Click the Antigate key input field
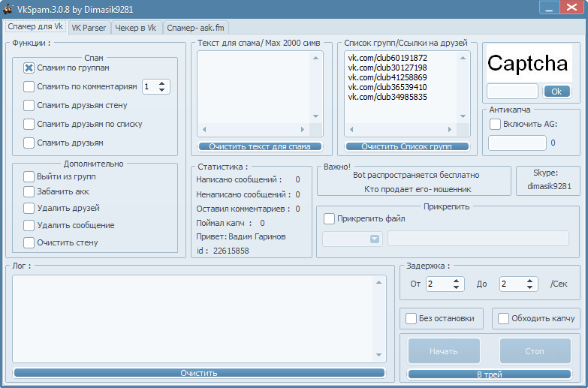The image size is (588, 388). point(517,143)
